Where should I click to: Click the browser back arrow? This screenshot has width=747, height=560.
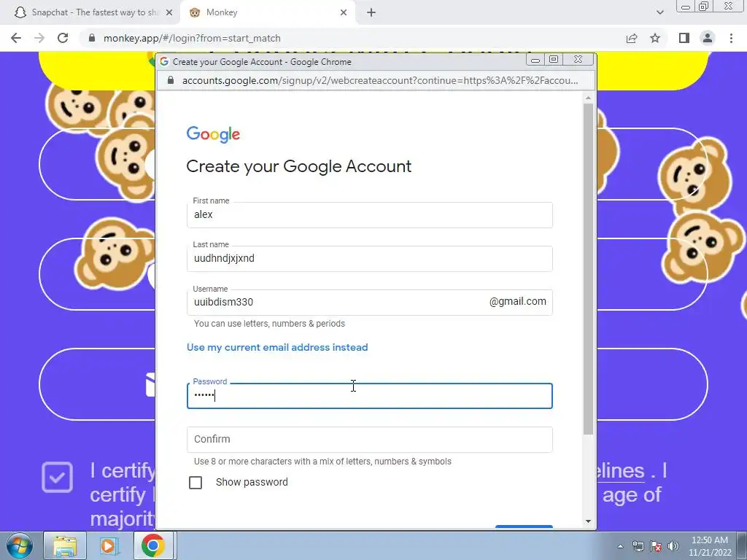16,38
